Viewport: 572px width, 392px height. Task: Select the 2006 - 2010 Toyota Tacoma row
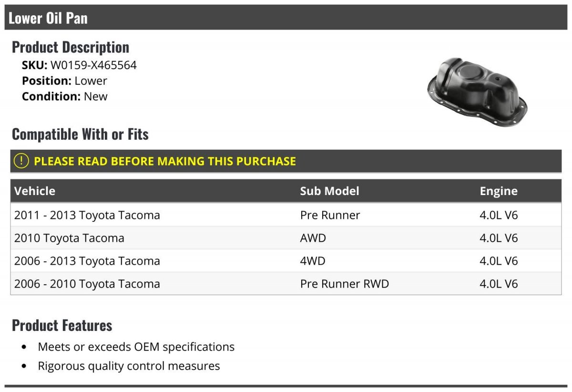coord(87,284)
